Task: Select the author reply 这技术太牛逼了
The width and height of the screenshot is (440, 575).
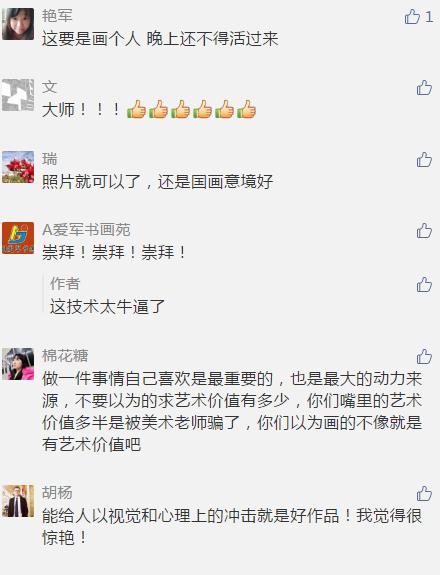Action: 107,307
